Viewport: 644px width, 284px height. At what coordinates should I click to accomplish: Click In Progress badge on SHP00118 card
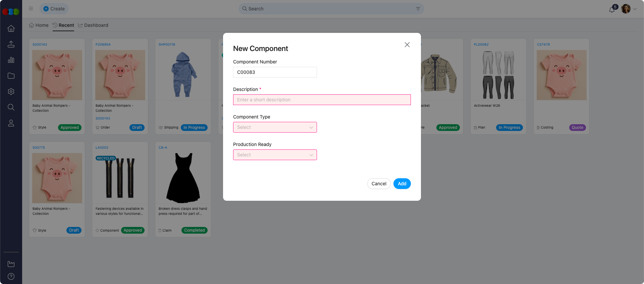tap(194, 128)
